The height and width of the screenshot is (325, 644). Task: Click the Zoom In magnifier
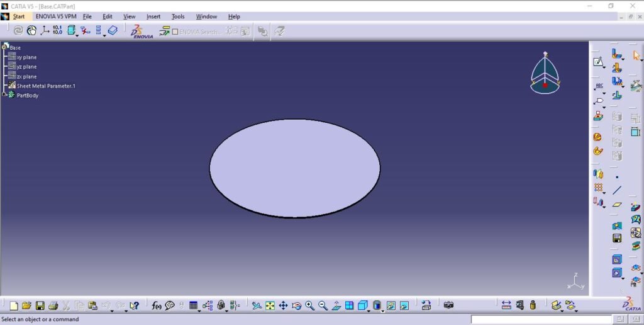click(x=309, y=305)
